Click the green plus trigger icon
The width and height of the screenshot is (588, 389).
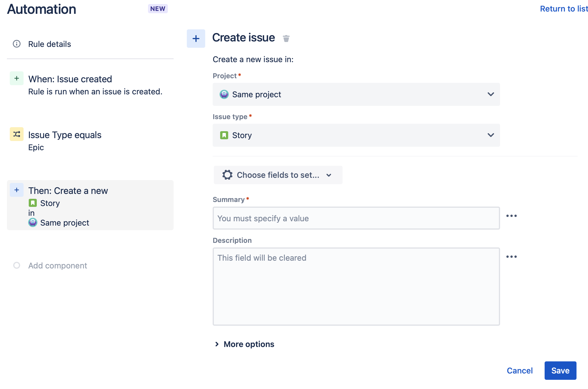[17, 78]
